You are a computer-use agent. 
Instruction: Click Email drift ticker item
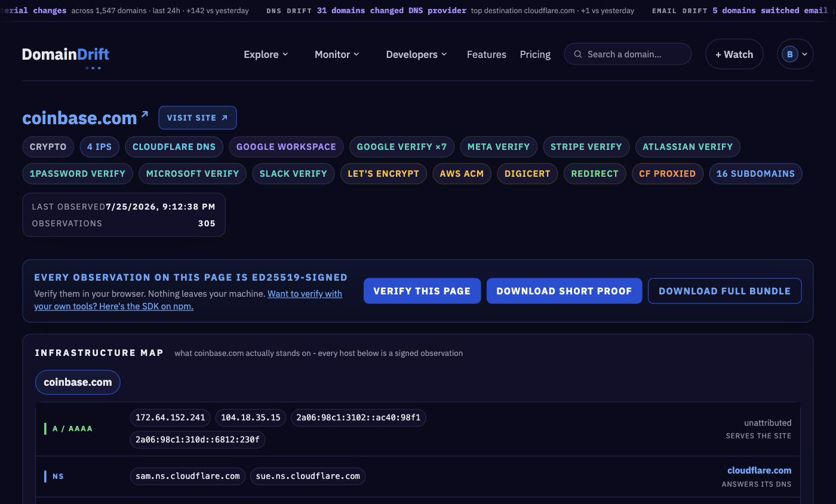click(740, 11)
